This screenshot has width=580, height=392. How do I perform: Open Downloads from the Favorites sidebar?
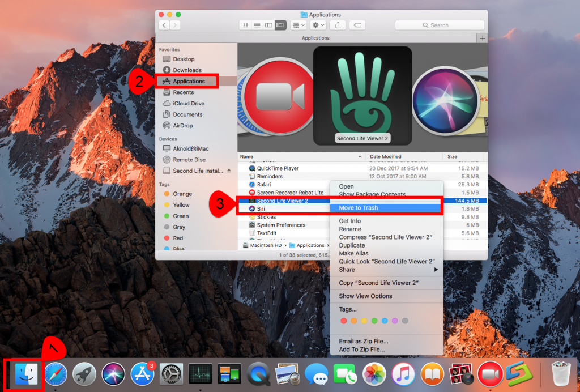187,70
